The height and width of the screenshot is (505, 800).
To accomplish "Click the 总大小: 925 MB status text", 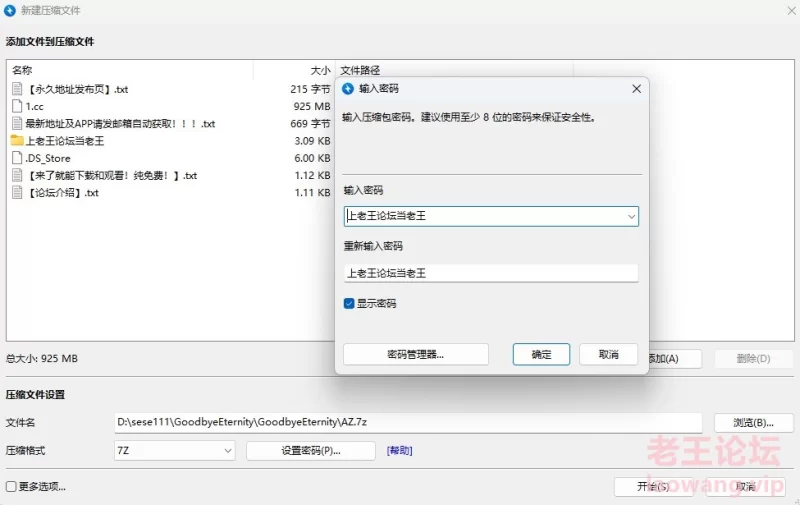I will 42,359.
